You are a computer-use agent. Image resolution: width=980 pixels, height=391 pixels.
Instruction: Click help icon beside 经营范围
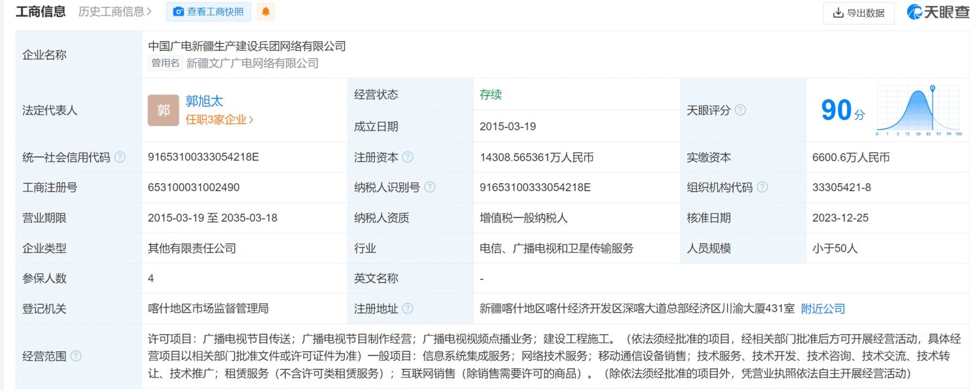[76, 356]
